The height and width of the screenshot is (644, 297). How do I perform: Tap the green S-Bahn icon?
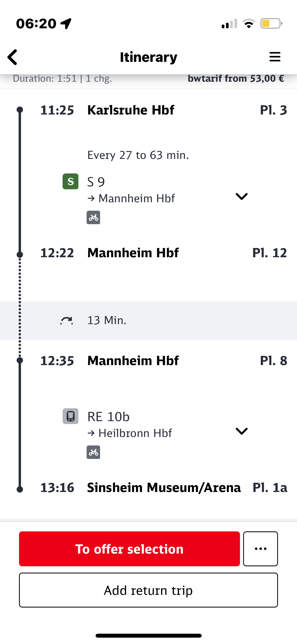point(70,181)
